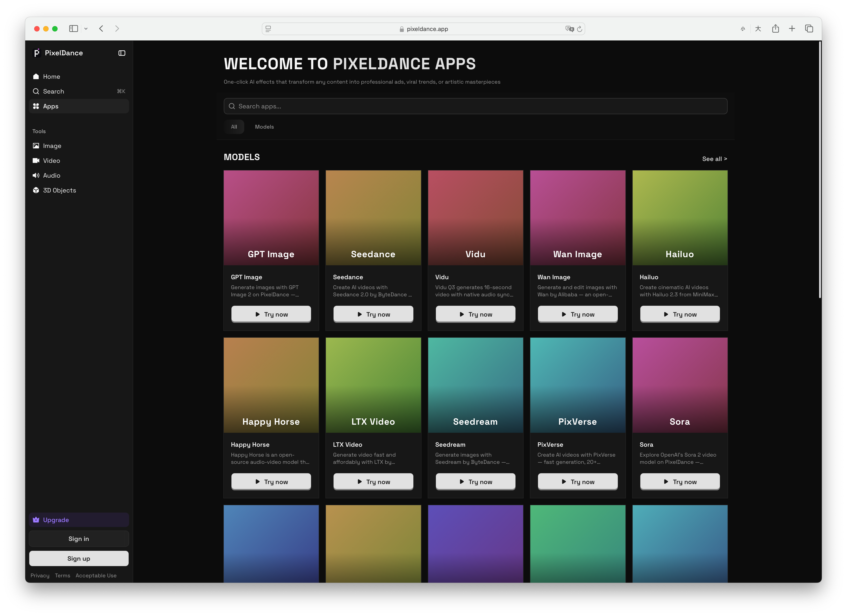Open the LTX Video thumbnail

[373, 385]
